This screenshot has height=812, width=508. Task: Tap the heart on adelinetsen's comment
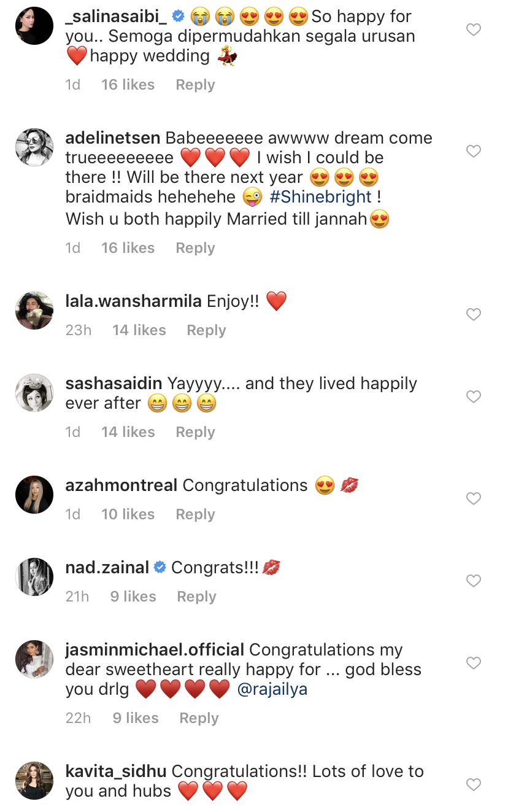[x=474, y=151]
